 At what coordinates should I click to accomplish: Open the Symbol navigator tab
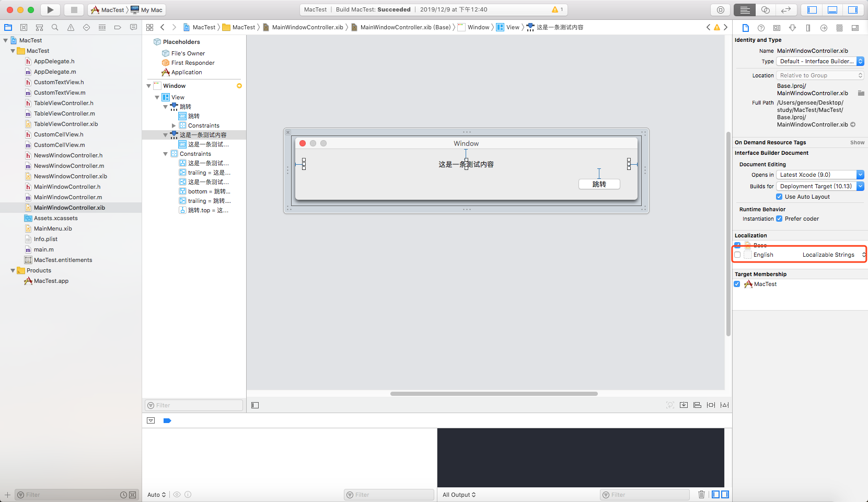click(x=39, y=27)
